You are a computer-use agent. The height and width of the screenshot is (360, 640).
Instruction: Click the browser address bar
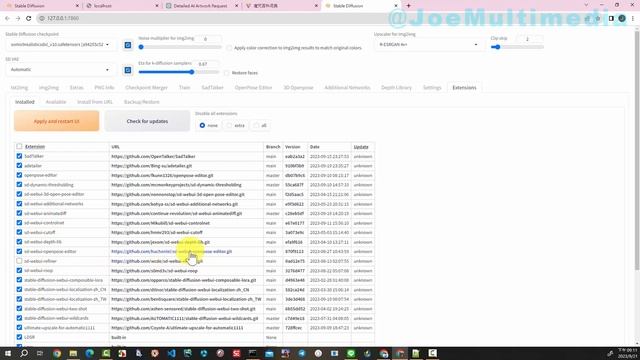coord(310,18)
